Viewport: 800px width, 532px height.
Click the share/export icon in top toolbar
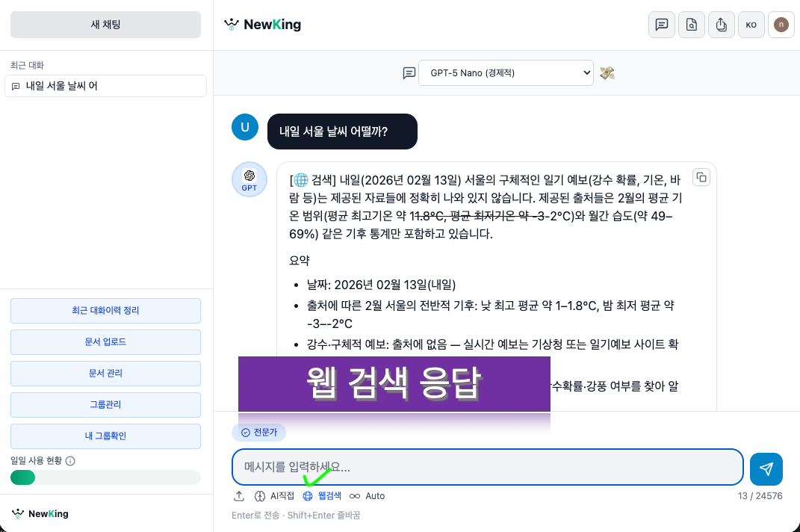coord(721,25)
